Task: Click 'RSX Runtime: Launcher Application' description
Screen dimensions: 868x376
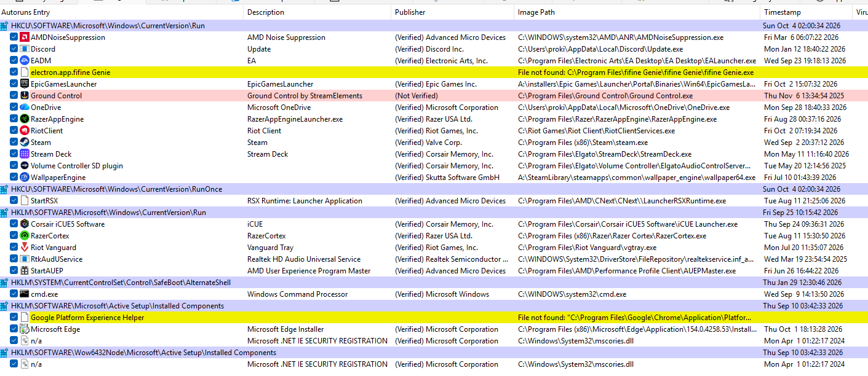Action: pos(305,201)
